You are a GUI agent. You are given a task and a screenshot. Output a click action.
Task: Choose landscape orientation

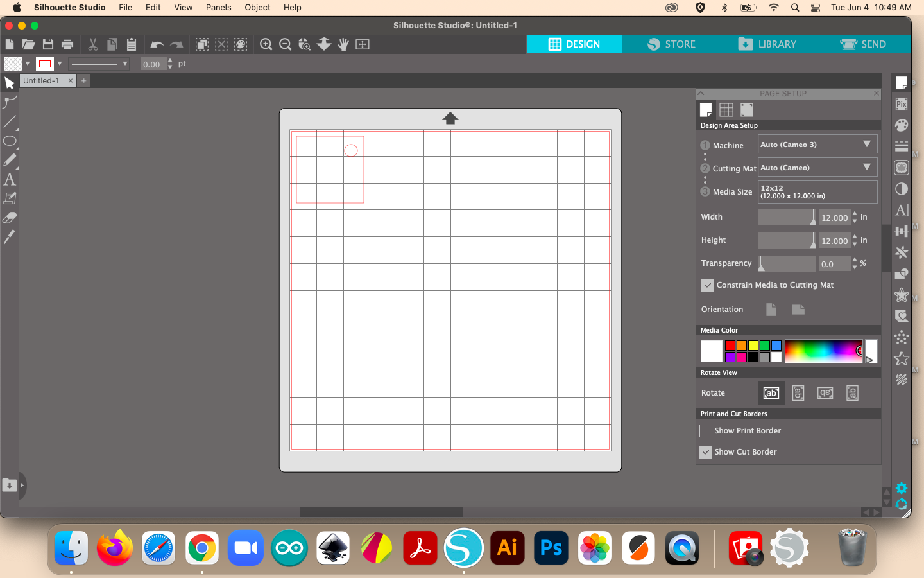[x=798, y=310]
